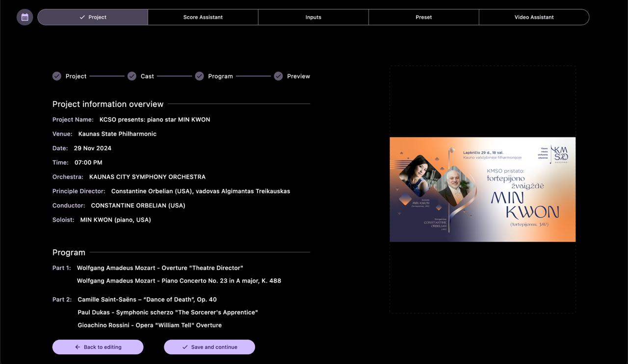Click the checkmark icon in Save and continue
Viewport: 628px width, 364px height.
(185, 347)
